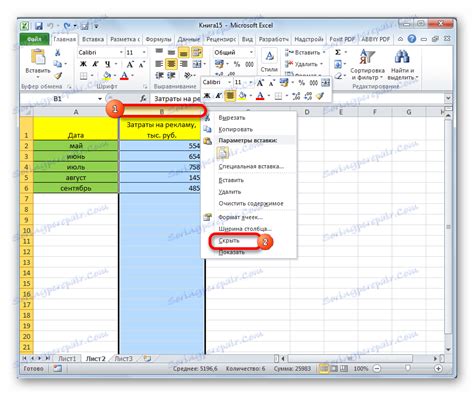Toggle italic К in ribbon Шрифт group
Image resolution: width=474 pixels, height=395 pixels.
[95, 64]
